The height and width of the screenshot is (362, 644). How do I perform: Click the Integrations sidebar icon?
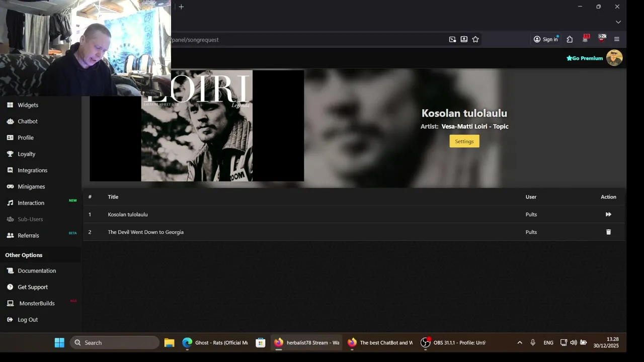coord(10,170)
